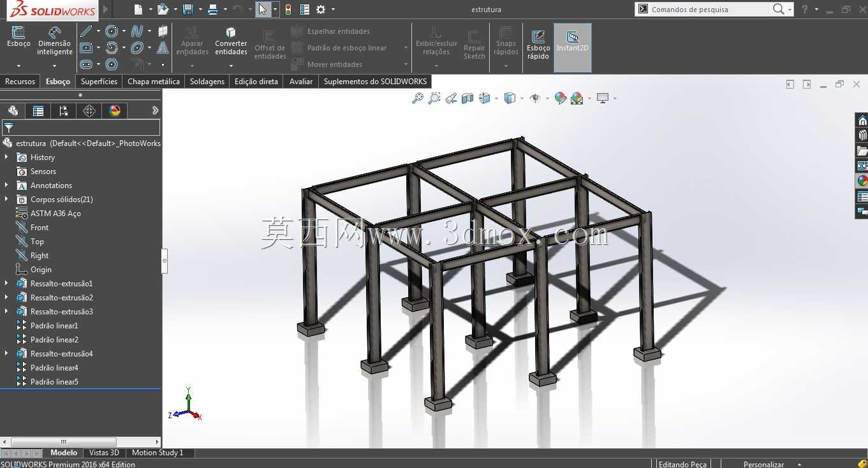This screenshot has width=868, height=468.
Task: Open the Appearances color ball task pane tab
Action: coord(862,180)
